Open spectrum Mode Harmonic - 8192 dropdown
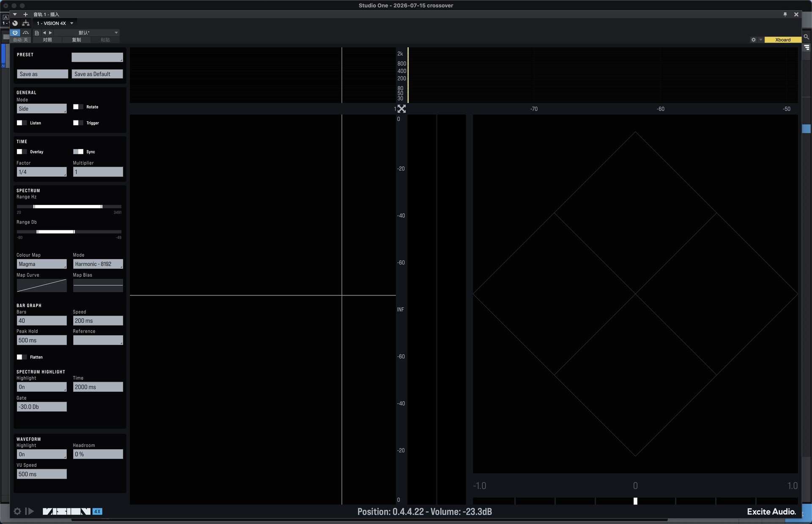The width and height of the screenshot is (812, 524). point(98,264)
